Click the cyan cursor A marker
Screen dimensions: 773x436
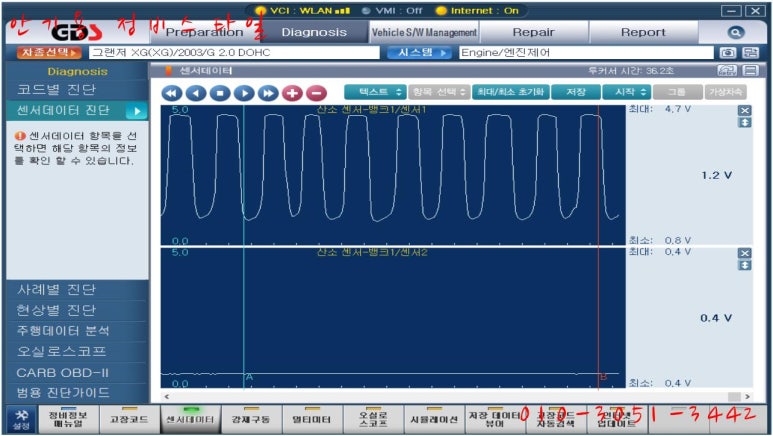[x=249, y=377]
